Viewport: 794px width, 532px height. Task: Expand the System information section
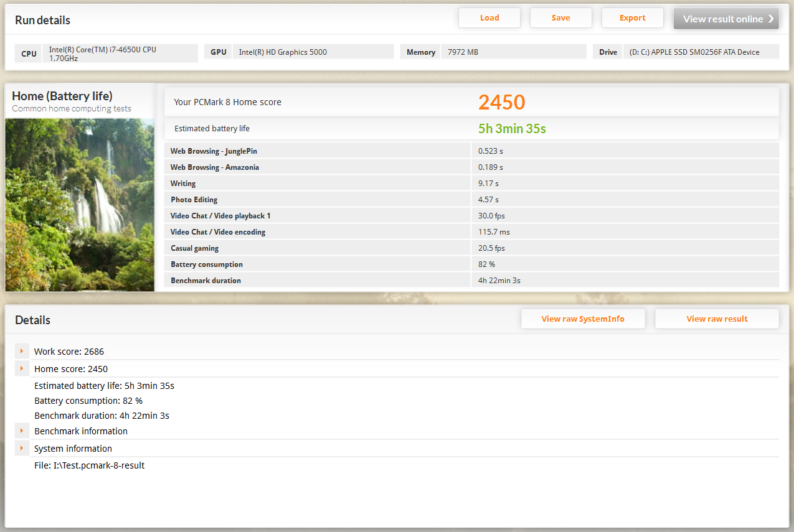pyautogui.click(x=22, y=449)
